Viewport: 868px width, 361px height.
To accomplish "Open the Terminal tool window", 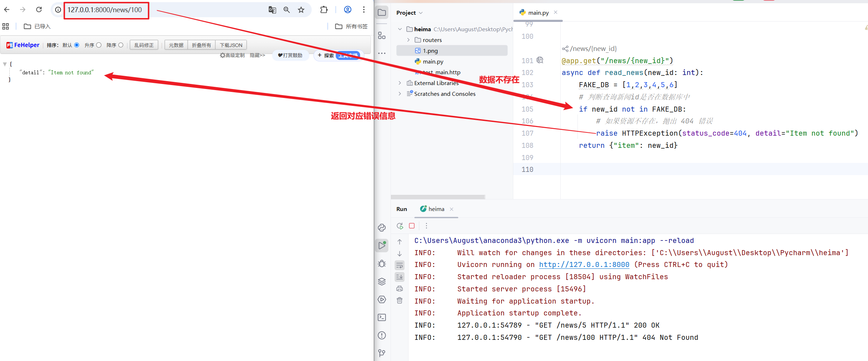I will (382, 318).
